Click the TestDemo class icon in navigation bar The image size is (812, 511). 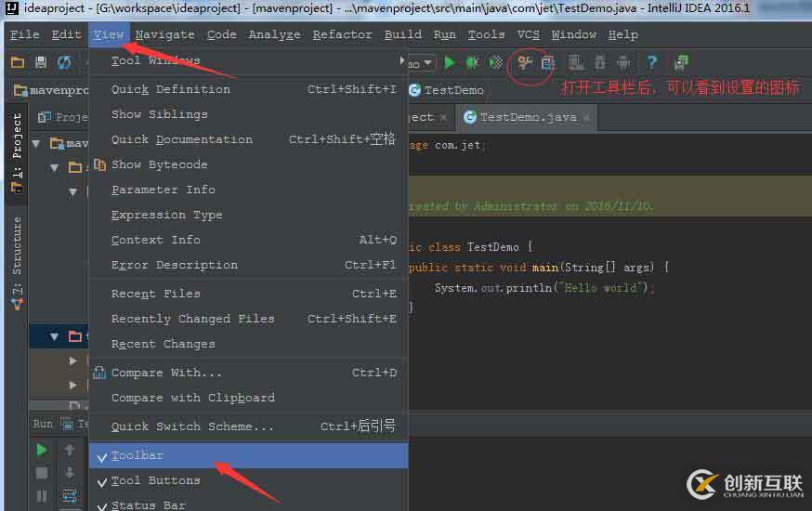tap(414, 90)
